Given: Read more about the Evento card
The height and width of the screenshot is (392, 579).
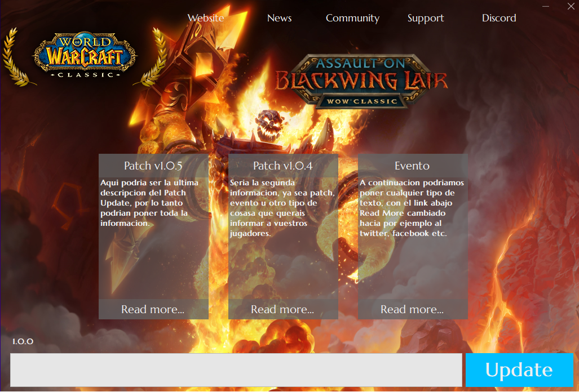Looking at the screenshot, I should (413, 309).
